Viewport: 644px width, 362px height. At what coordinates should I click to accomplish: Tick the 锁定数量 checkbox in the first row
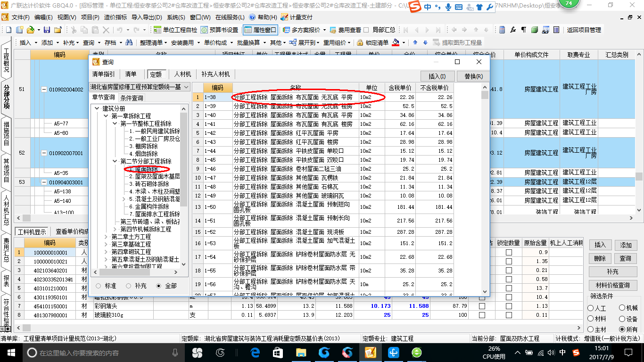[x=509, y=252]
